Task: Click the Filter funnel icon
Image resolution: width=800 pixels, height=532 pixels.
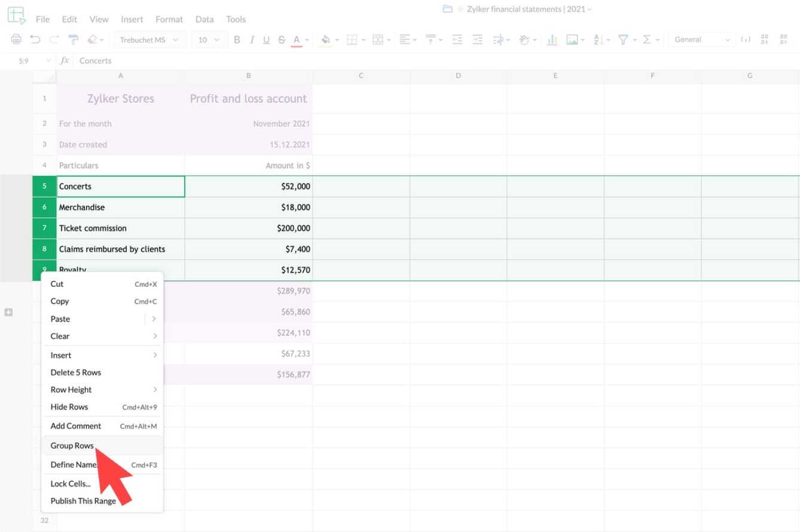Action: 623,40
